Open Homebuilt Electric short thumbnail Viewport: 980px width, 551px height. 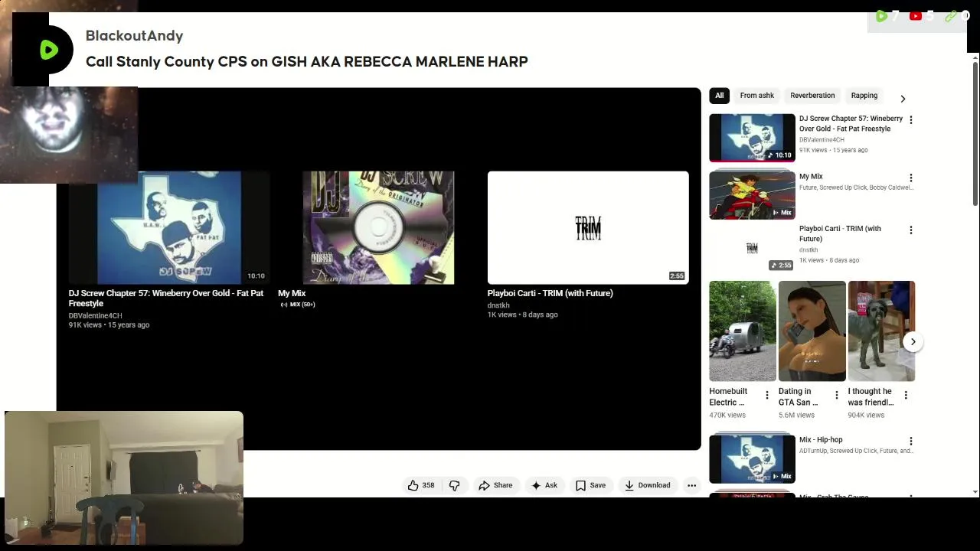pos(742,331)
